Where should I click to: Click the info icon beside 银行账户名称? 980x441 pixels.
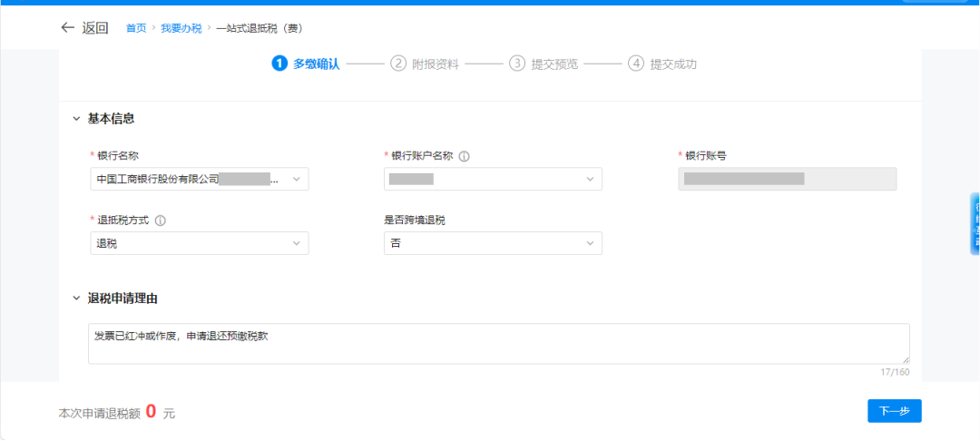(x=464, y=156)
